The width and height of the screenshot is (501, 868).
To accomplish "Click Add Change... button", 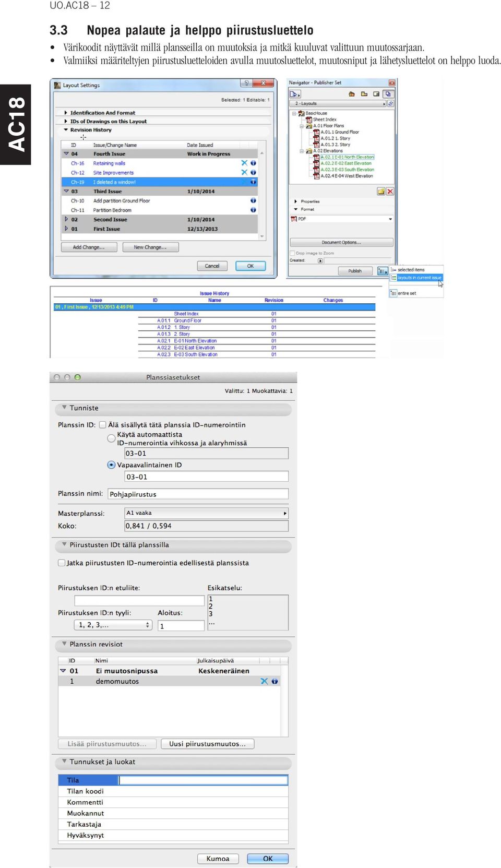I will [89, 247].
